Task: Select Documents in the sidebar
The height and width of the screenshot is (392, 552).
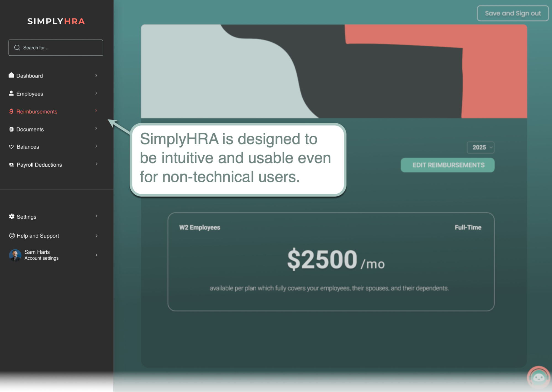Action: point(30,129)
